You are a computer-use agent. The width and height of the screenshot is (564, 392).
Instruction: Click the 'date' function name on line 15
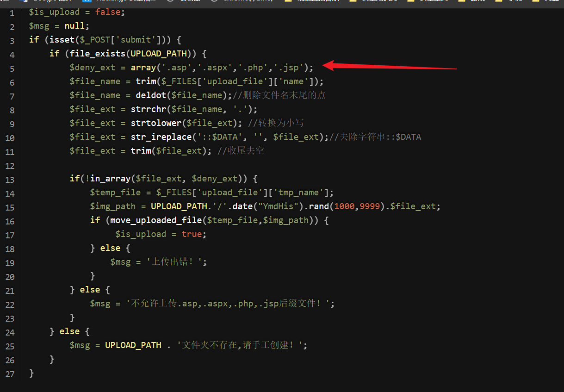point(242,206)
